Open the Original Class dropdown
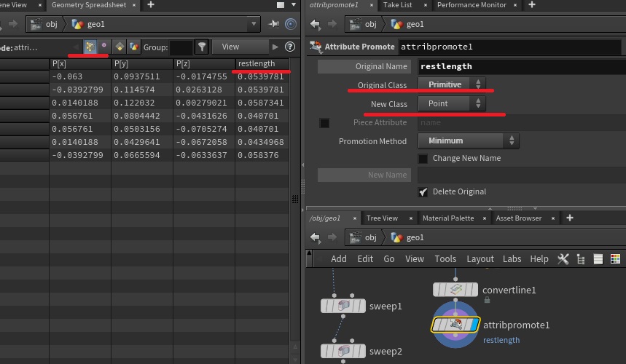 (x=452, y=84)
